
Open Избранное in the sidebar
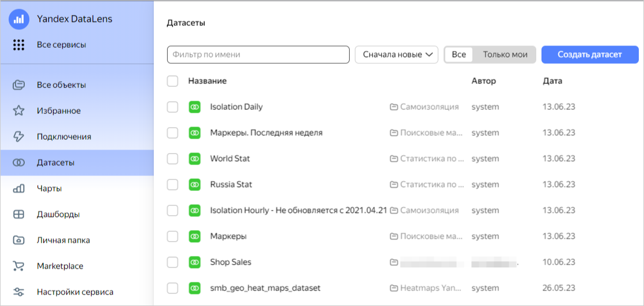[x=59, y=111]
